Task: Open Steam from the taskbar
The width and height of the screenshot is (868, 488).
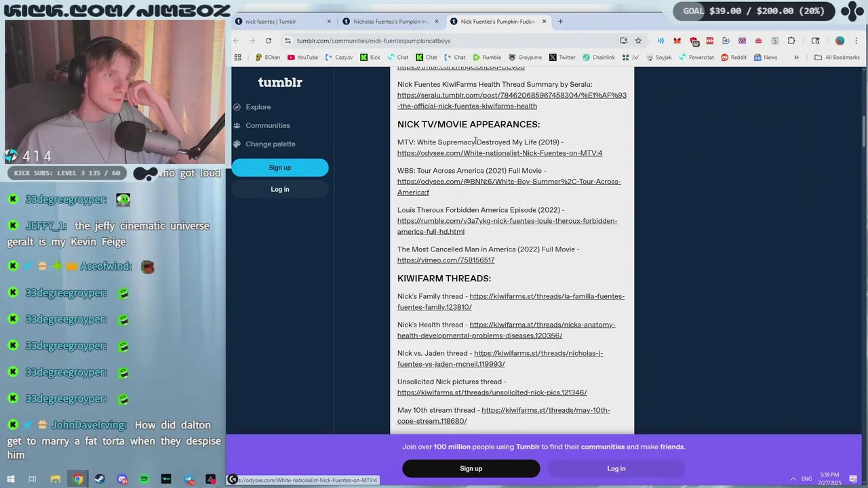Action: pos(100,479)
